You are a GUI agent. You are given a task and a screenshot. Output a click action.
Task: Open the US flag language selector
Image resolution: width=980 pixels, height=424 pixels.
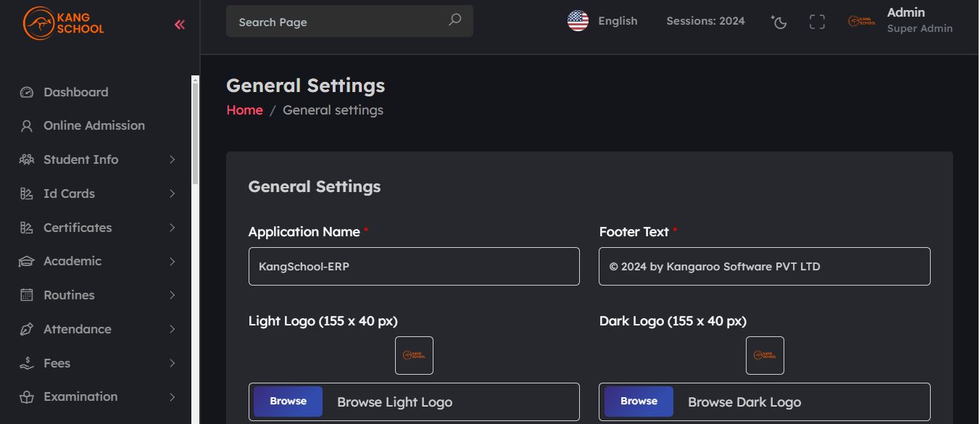click(578, 21)
